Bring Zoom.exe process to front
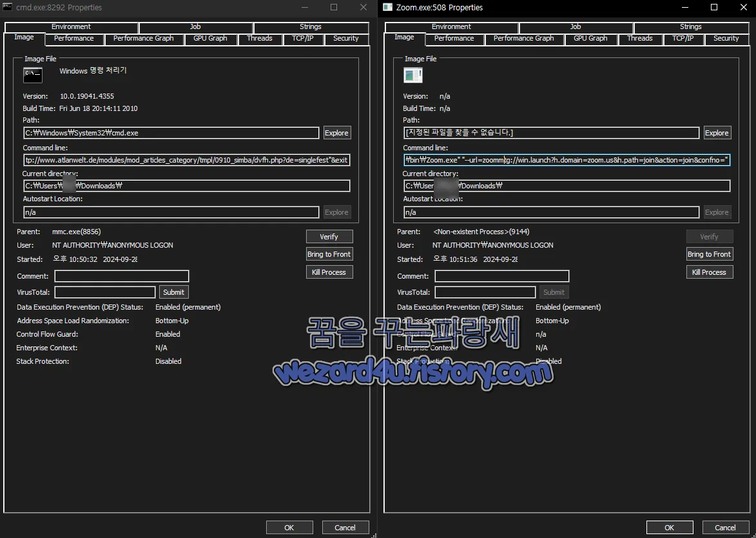Image resolution: width=756 pixels, height=538 pixels. pos(709,254)
